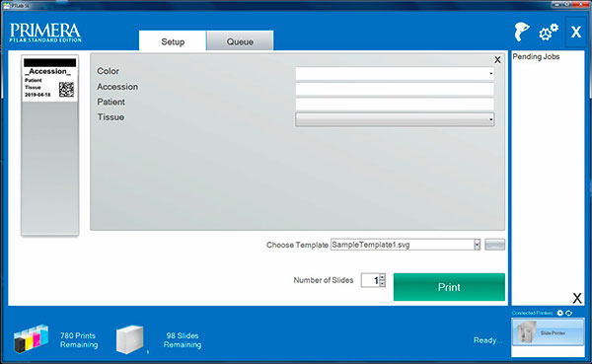Click the "780 Prints Remaining" text
Image resolution: width=592 pixels, height=364 pixels.
pyautogui.click(x=79, y=340)
